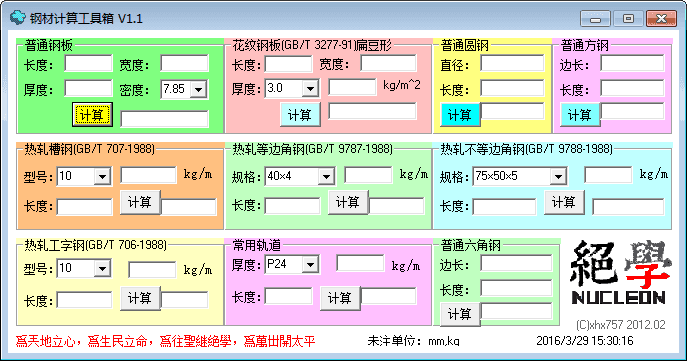Focus 普通圆钢 直径 input field
Screen dimensions: 687x361
pyautogui.click(x=512, y=63)
